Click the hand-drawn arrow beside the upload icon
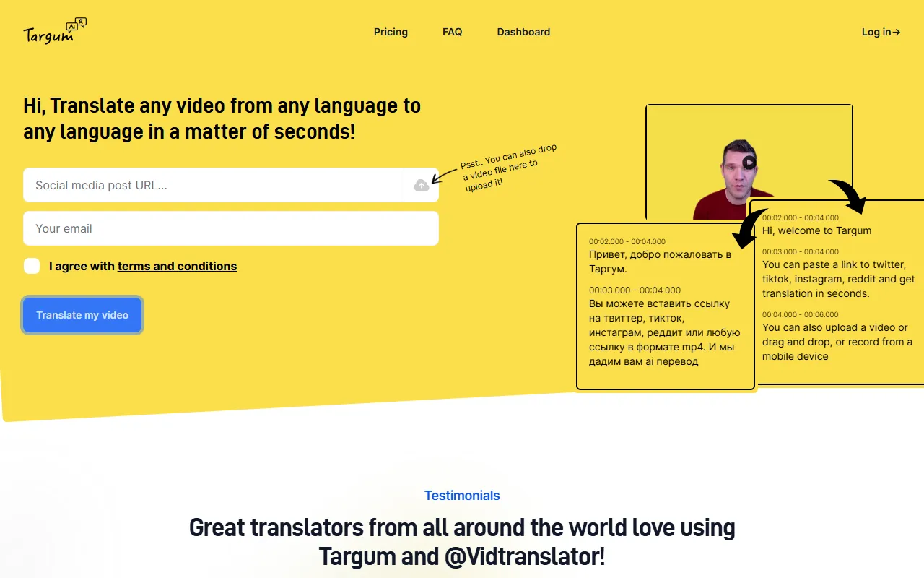The width and height of the screenshot is (924, 578). click(x=445, y=174)
